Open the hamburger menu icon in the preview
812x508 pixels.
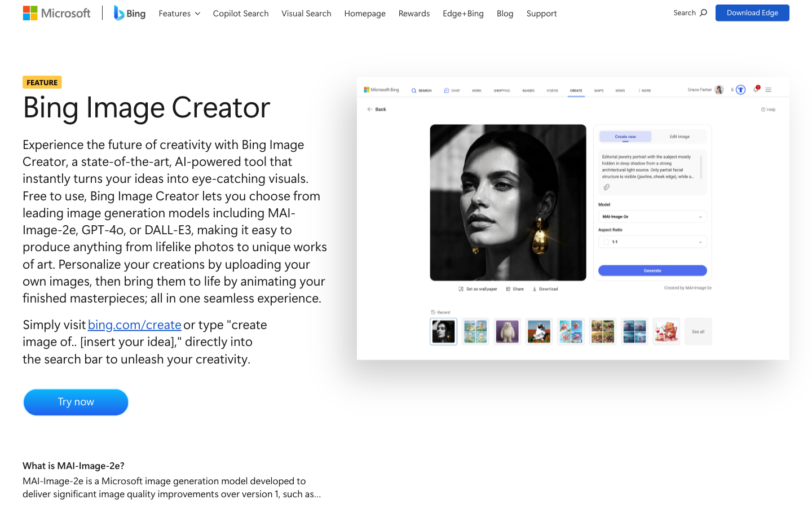pyautogui.click(x=768, y=90)
